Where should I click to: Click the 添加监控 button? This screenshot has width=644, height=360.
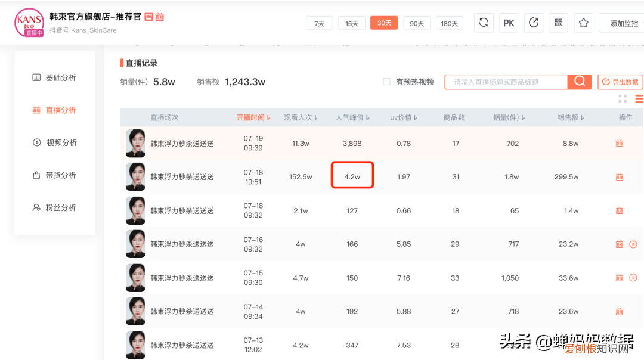tap(625, 23)
